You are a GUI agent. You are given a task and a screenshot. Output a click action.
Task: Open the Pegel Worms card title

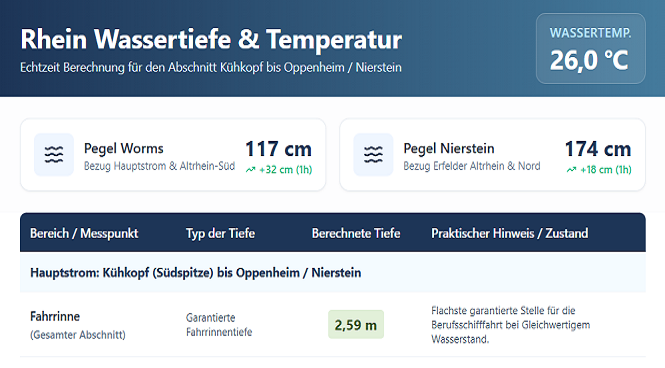pos(123,148)
